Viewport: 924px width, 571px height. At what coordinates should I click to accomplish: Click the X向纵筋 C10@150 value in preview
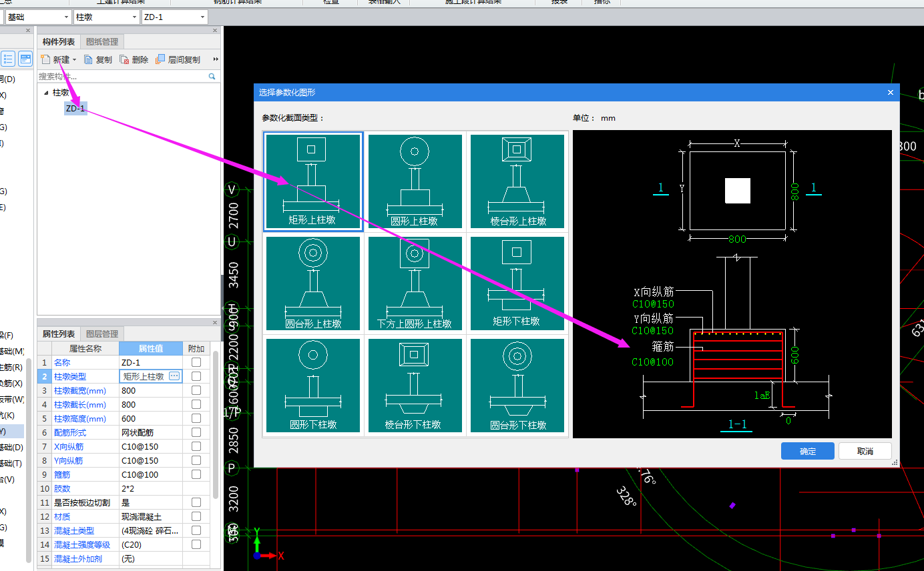coord(653,304)
